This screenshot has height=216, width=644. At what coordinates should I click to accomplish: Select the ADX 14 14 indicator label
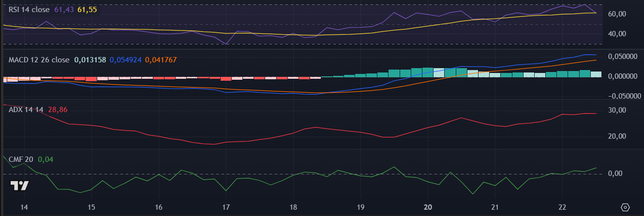[x=26, y=110]
